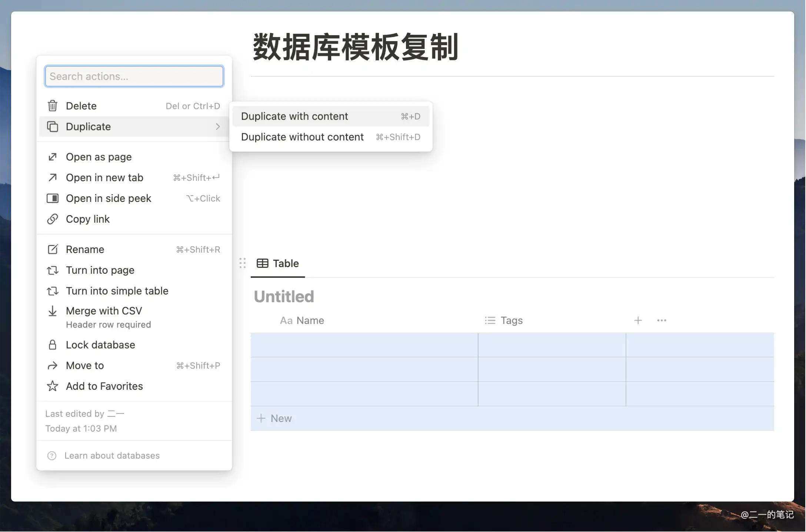
Task: Click the Untitled database title
Action: tap(284, 296)
